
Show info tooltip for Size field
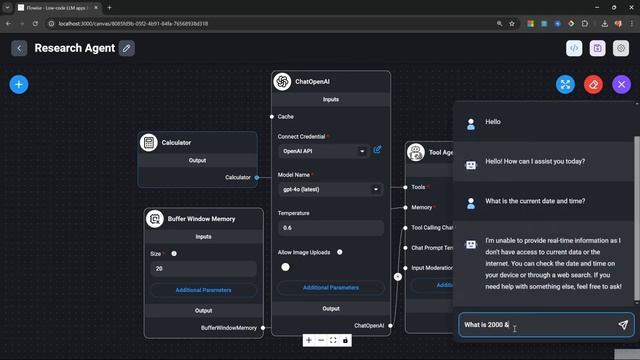point(174,254)
